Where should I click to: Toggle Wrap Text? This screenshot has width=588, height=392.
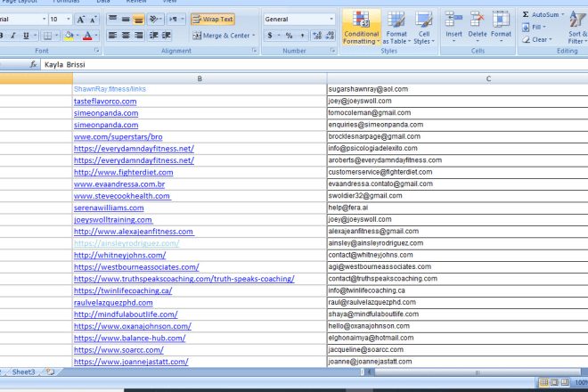[x=212, y=19]
